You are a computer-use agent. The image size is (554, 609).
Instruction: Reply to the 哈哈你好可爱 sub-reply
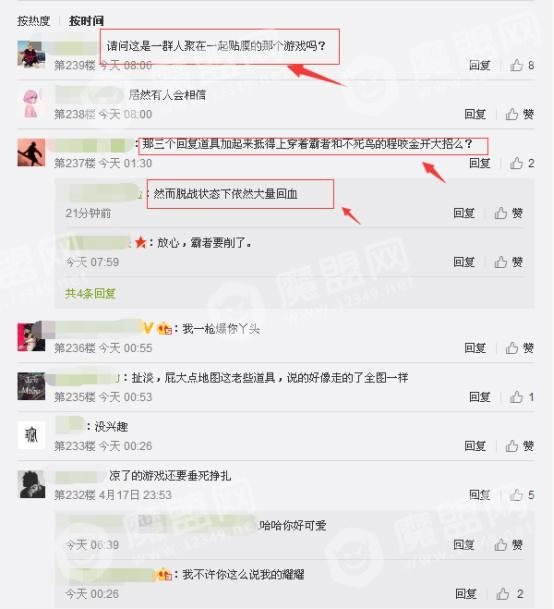(x=464, y=545)
